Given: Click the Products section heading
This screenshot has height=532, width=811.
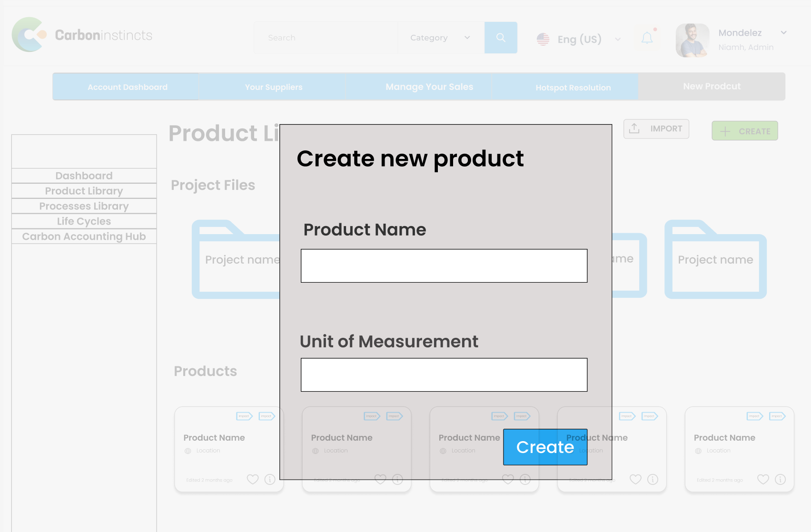Looking at the screenshot, I should (x=205, y=371).
